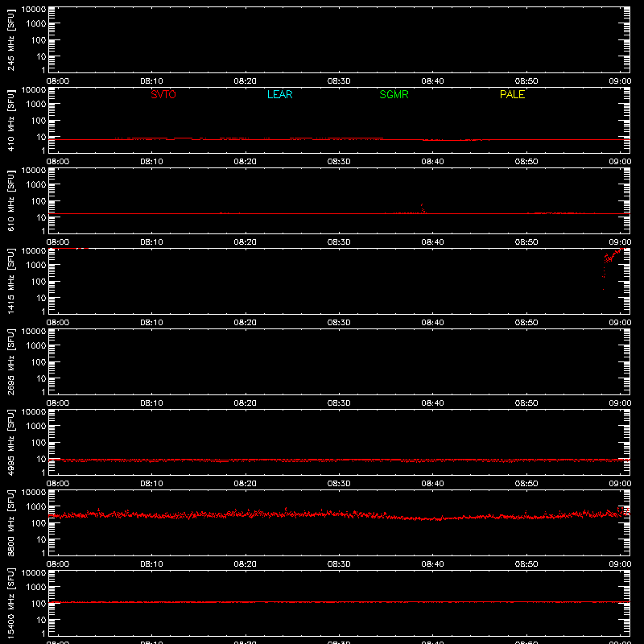
Task: Click 08:20 tick label below 2695 MHz panel
Action: [x=246, y=403]
